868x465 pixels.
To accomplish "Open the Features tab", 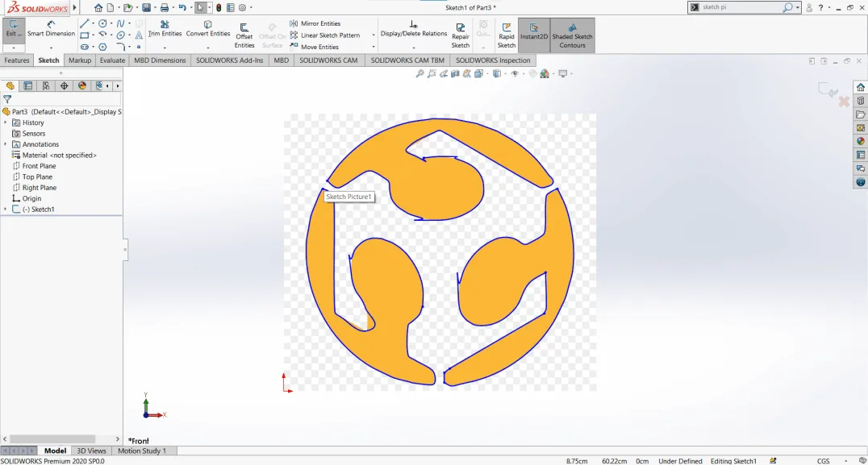I will (17, 60).
